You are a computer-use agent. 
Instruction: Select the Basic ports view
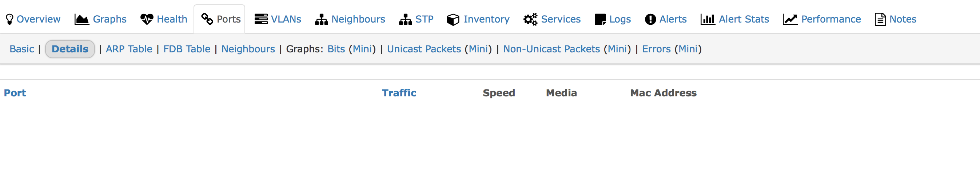[x=22, y=49]
